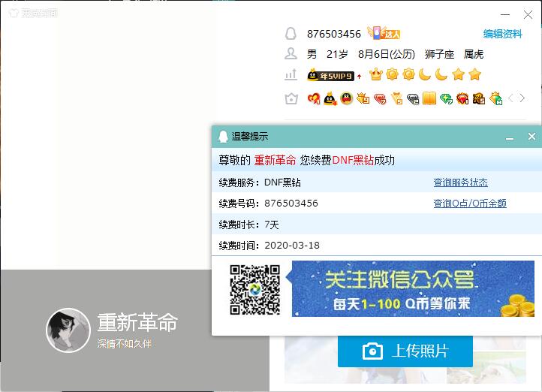Screen dimensions: 542x392
Task: Click the nickname 重新革命 on cover
Action: [x=137, y=322]
